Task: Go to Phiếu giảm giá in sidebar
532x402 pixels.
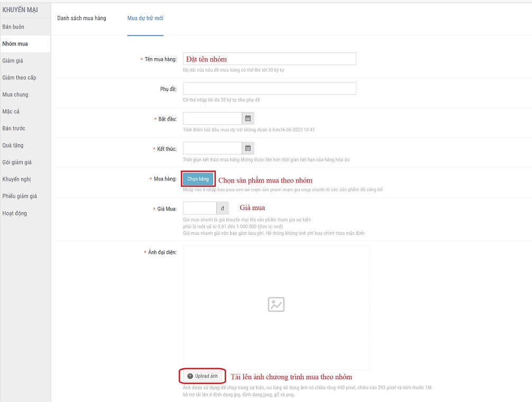Action: tap(20, 196)
